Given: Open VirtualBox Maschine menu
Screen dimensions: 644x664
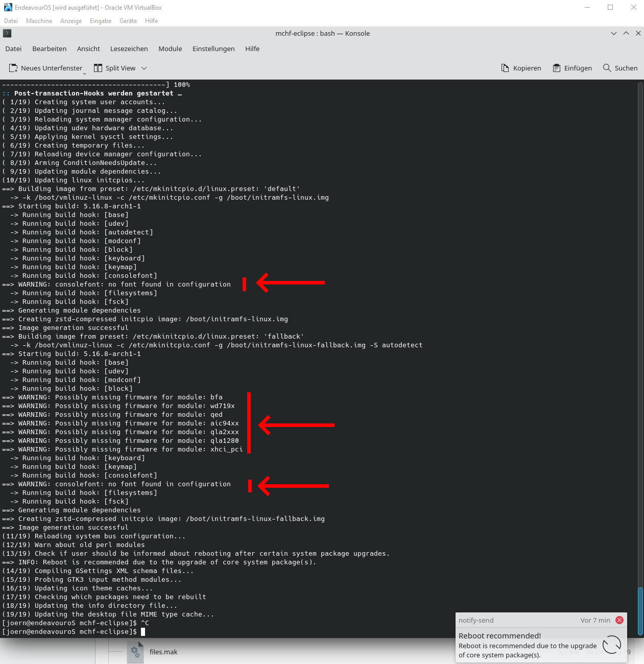Looking at the screenshot, I should [x=39, y=21].
